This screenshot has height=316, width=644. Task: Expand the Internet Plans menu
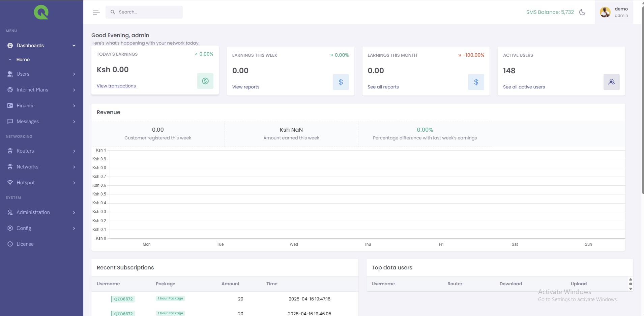(x=32, y=90)
